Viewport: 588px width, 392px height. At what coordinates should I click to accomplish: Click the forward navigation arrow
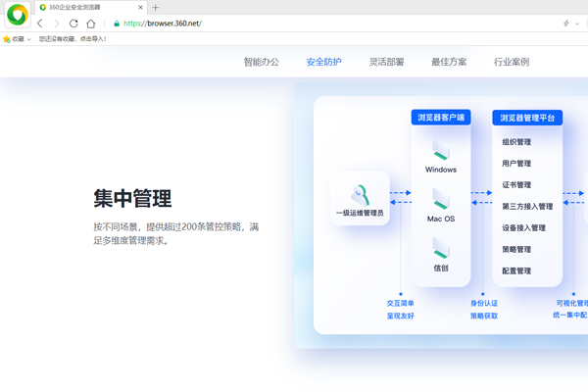tap(57, 24)
